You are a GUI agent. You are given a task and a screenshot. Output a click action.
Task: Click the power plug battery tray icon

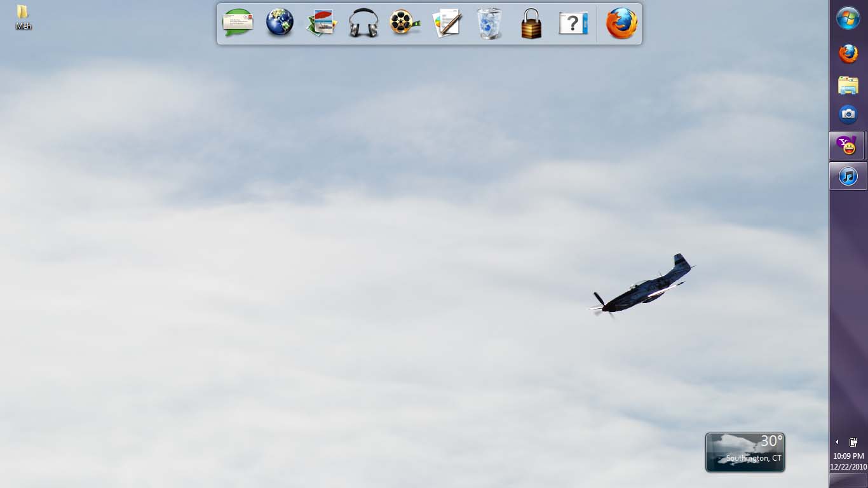[854, 442]
